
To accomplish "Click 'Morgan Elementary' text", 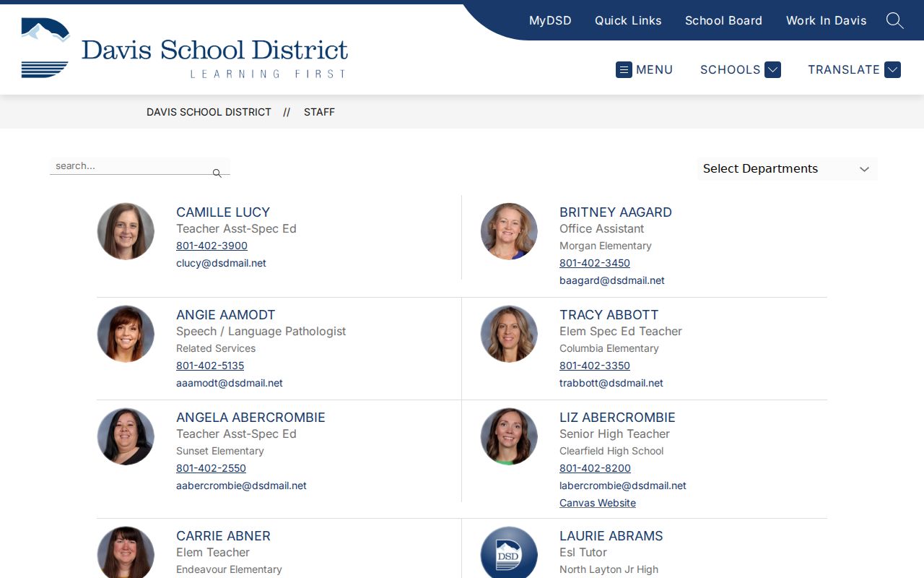I will point(606,246).
